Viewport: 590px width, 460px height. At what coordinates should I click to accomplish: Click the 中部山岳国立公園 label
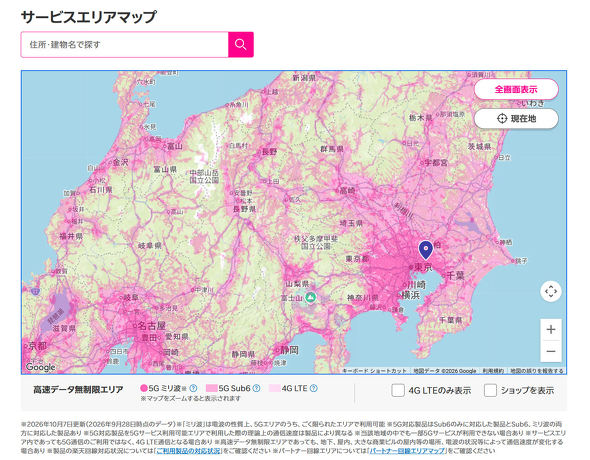(x=204, y=176)
